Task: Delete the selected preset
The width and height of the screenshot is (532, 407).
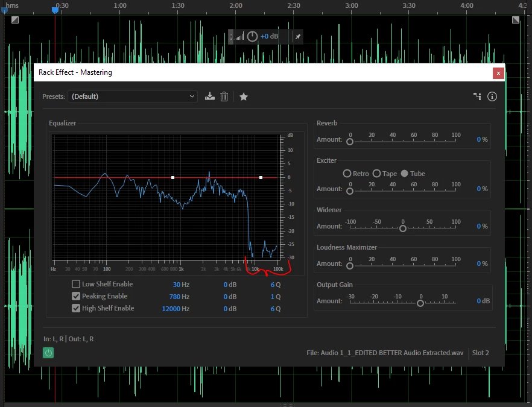Action: [x=224, y=96]
